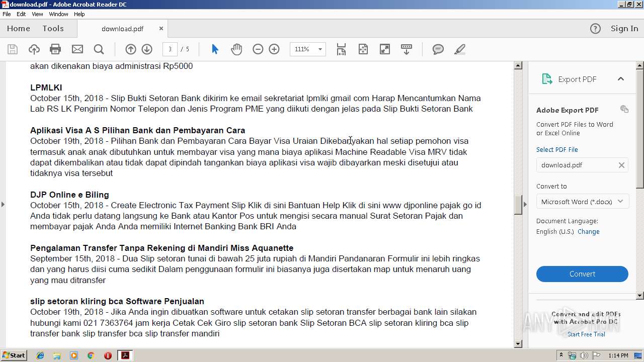Viewport: 644px width, 362px height.
Task: Expand the left navigation pane arrow
Action: (3, 204)
